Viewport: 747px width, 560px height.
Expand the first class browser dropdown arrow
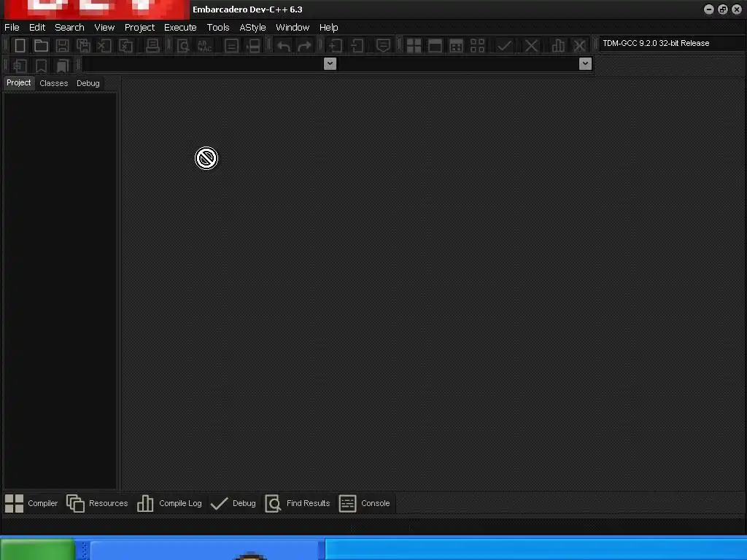point(330,63)
